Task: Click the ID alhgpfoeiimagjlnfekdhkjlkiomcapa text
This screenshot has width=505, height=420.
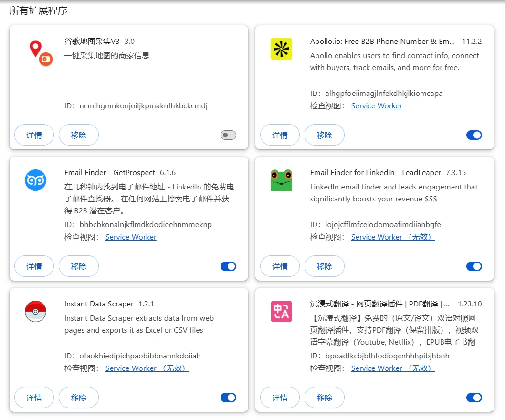Action: (376, 94)
